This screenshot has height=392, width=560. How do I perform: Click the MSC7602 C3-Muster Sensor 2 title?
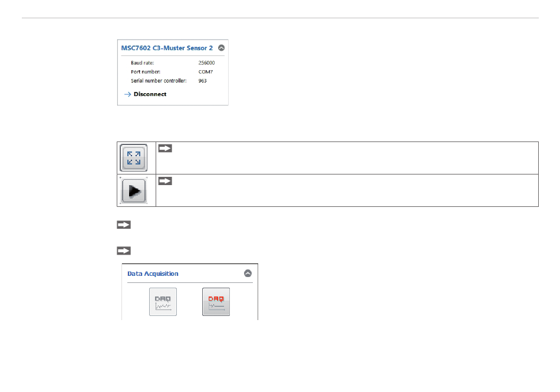[x=167, y=48]
